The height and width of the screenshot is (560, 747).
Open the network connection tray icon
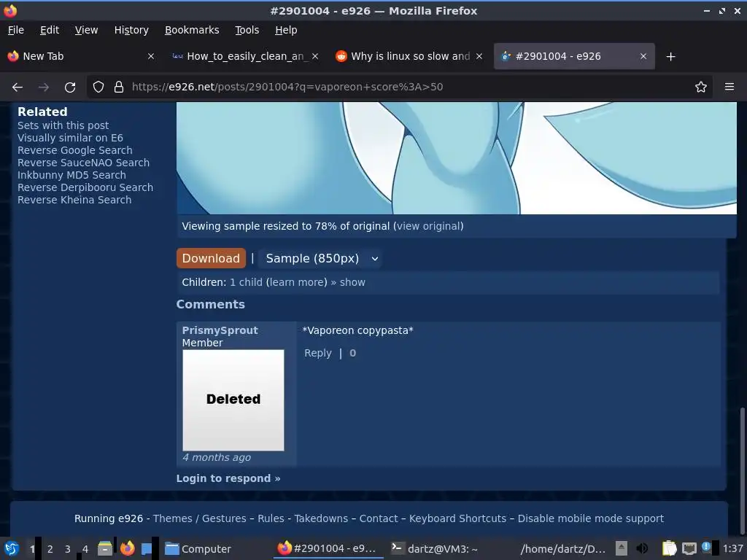[x=689, y=548]
